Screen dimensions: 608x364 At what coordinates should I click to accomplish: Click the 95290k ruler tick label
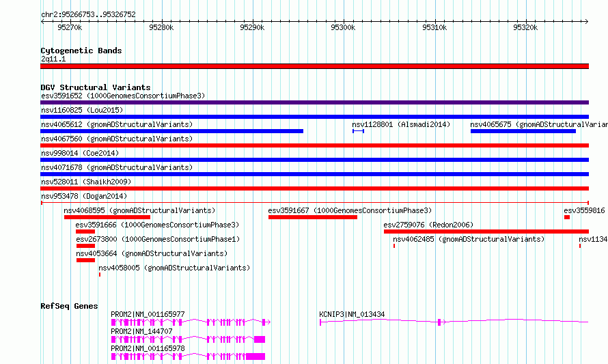[252, 27]
